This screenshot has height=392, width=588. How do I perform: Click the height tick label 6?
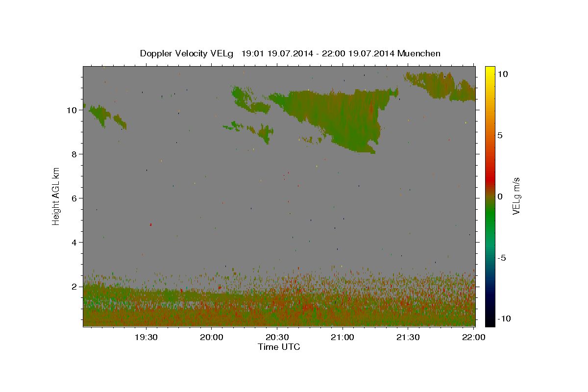click(74, 198)
